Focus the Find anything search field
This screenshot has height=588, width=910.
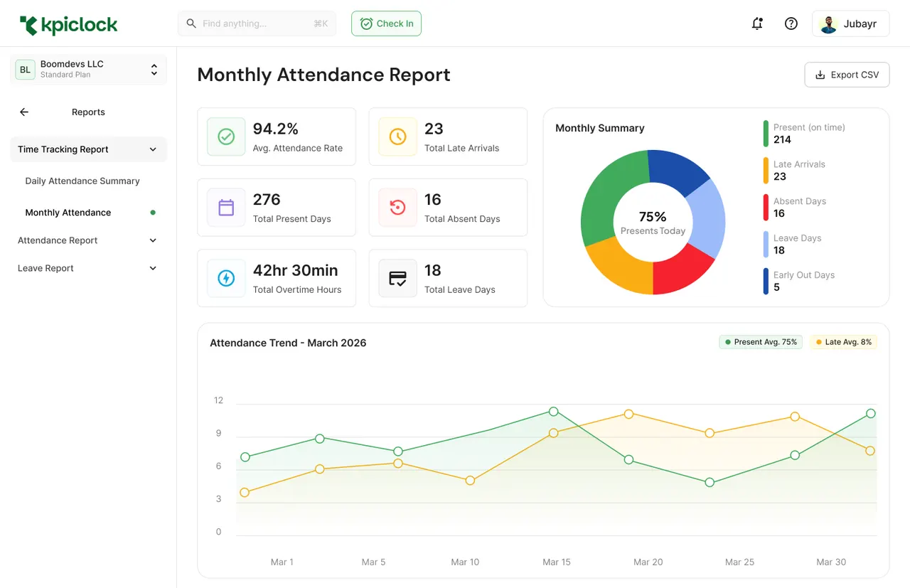(257, 23)
